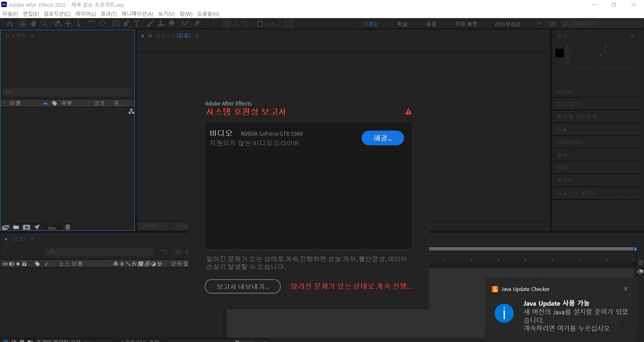Select the Eraser tool

coord(171,24)
